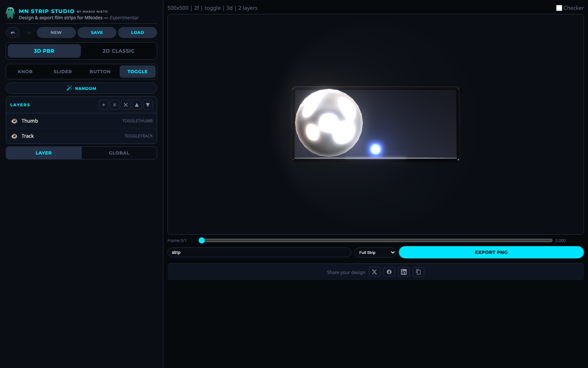Viewport: 588px width, 368px height.
Task: Add a new layer with the plus icon
Action: point(104,105)
